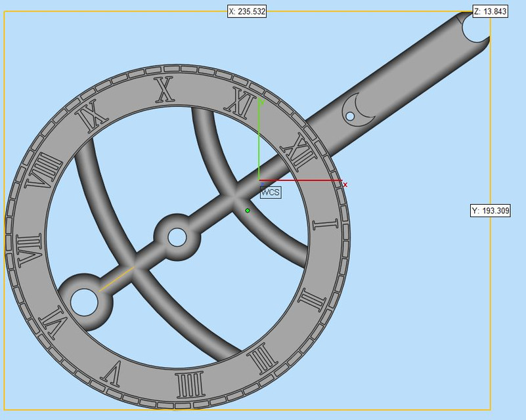The height and width of the screenshot is (420, 526).
Task: Click the WCS coordinate system label
Action: click(270, 192)
